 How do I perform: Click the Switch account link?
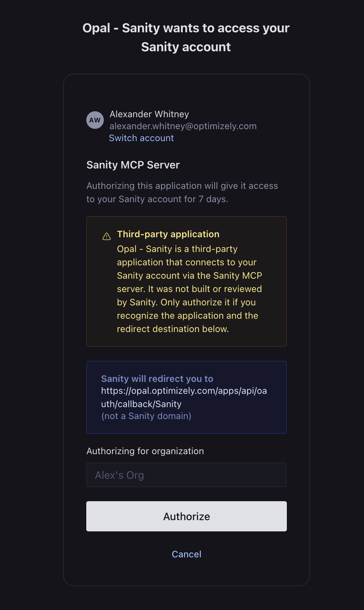tap(141, 138)
